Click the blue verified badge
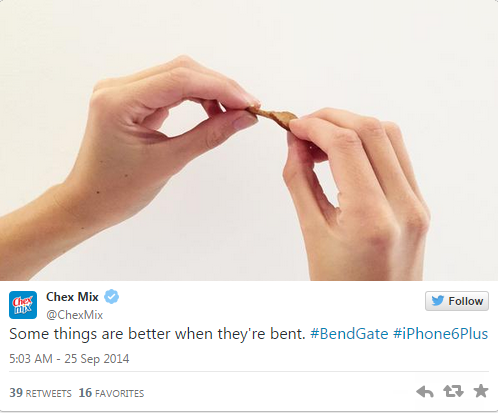The height and width of the screenshot is (413, 498). 111,296
